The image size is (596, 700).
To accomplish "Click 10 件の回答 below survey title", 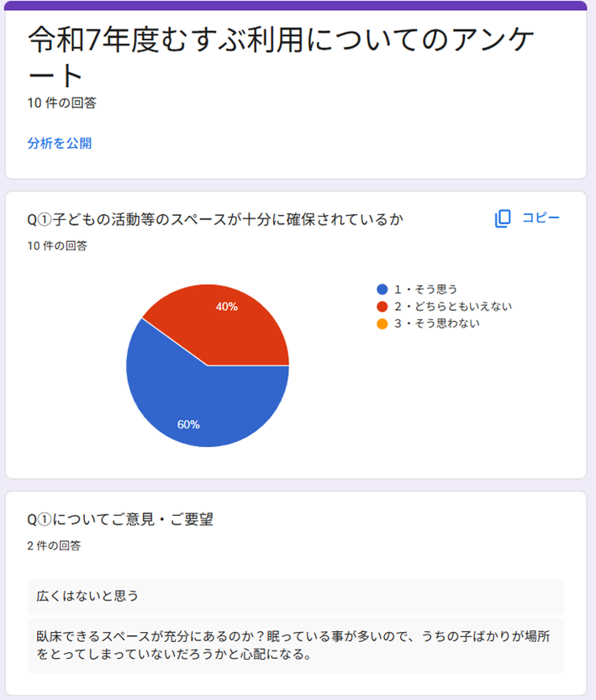I will (61, 103).
